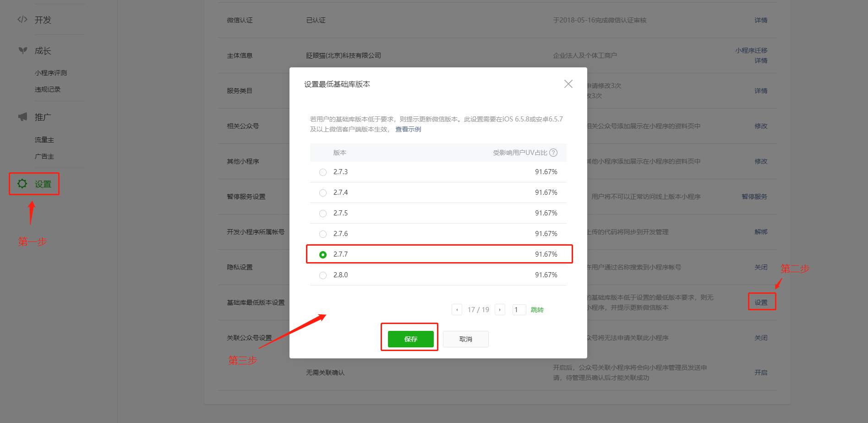Click the 跳转 link to jump page
The image size is (868, 423).
[537, 310]
